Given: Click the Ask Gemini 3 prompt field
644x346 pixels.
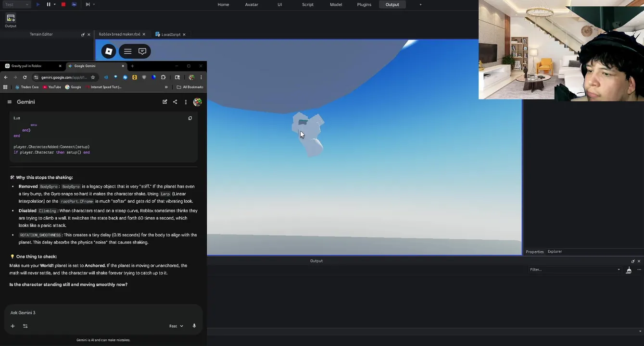Looking at the screenshot, I should point(103,313).
